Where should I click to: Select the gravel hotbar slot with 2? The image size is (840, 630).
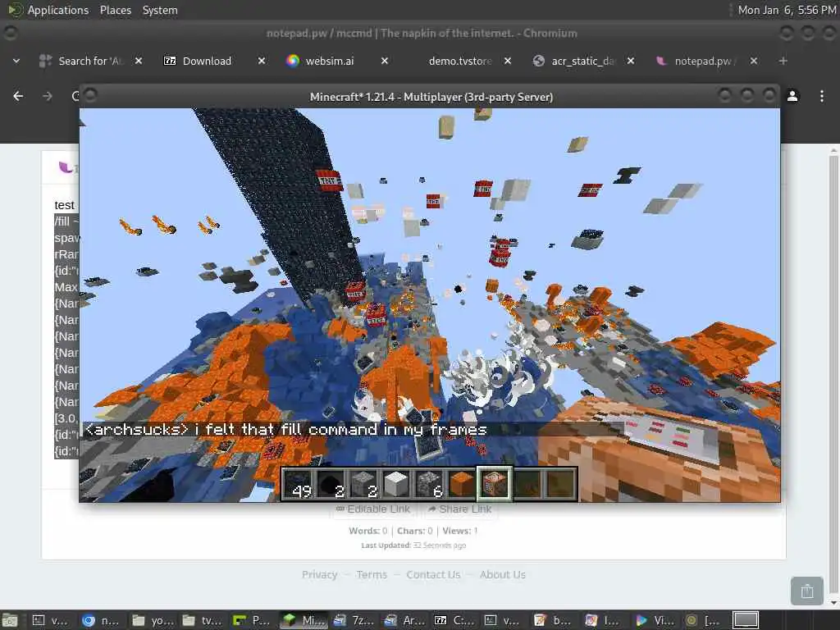coord(363,484)
